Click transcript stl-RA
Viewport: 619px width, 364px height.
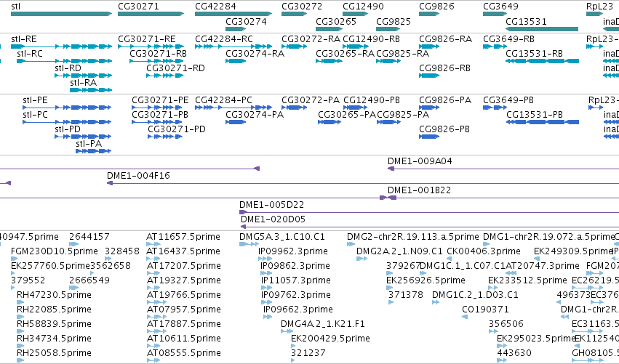point(84,83)
